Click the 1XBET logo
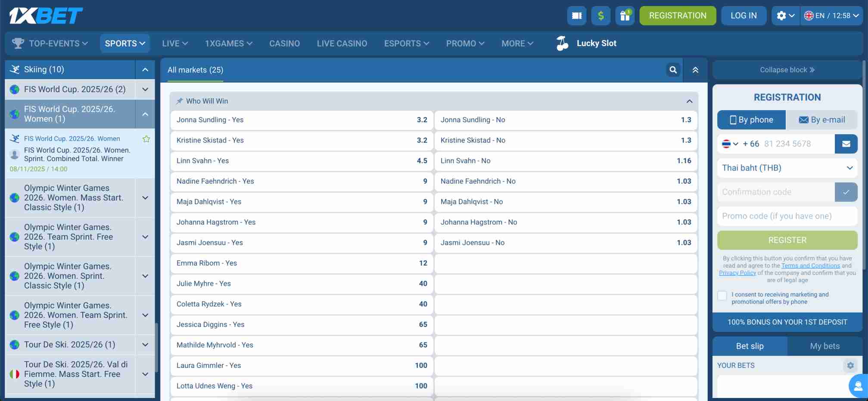This screenshot has width=868, height=401. click(x=46, y=16)
